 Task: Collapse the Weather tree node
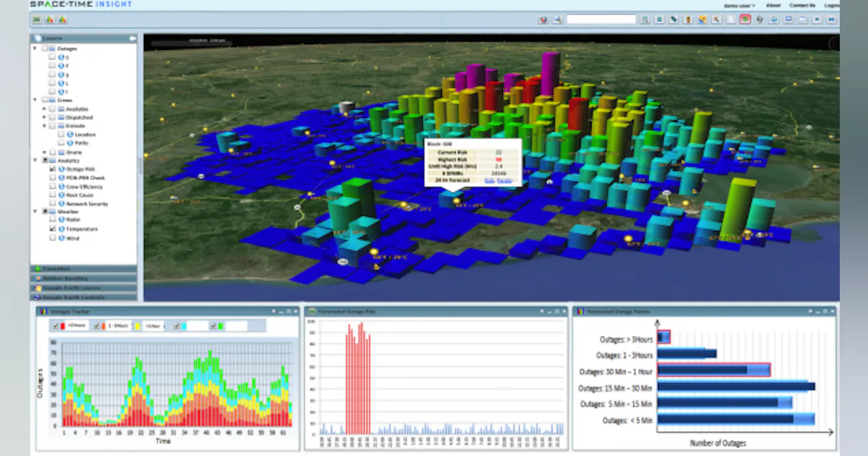click(35, 211)
